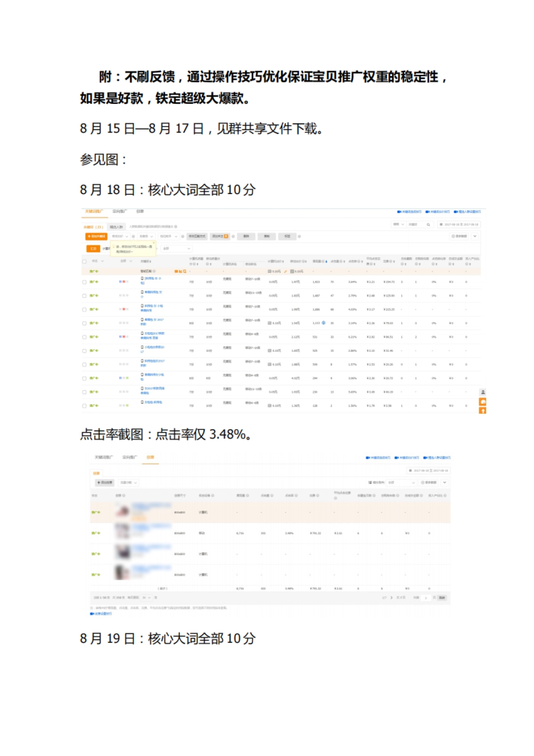Tick the checkbox of the 1,113 impressions row
This screenshot has height=756, width=534.
pos(84,323)
